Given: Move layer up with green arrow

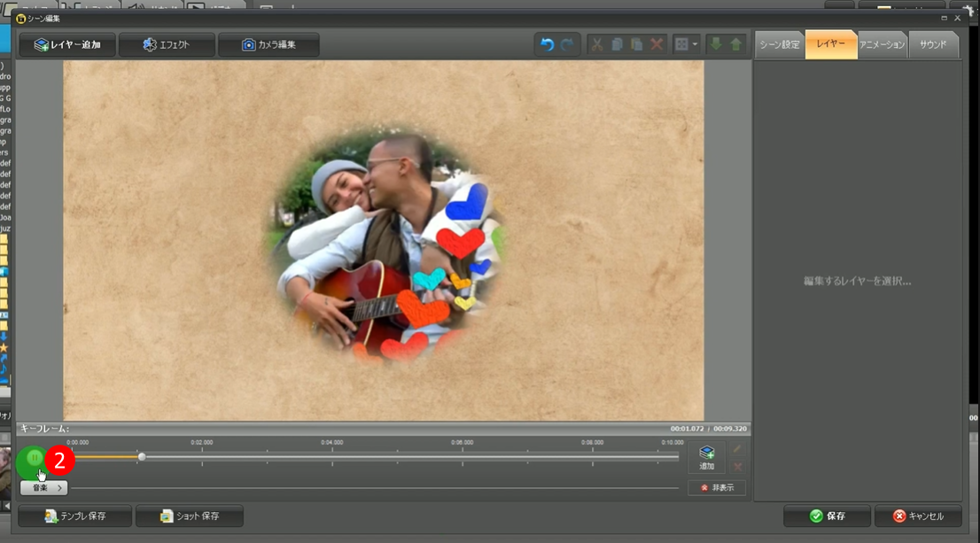Looking at the screenshot, I should 736,44.
